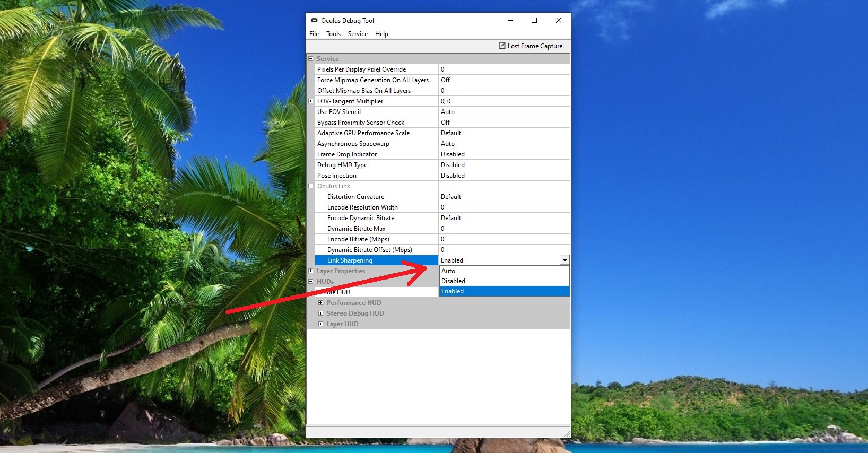Click the Dynamic Bitrate Offset (Mbps) value
Image resolution: width=868 pixels, height=453 pixels.
coord(504,250)
